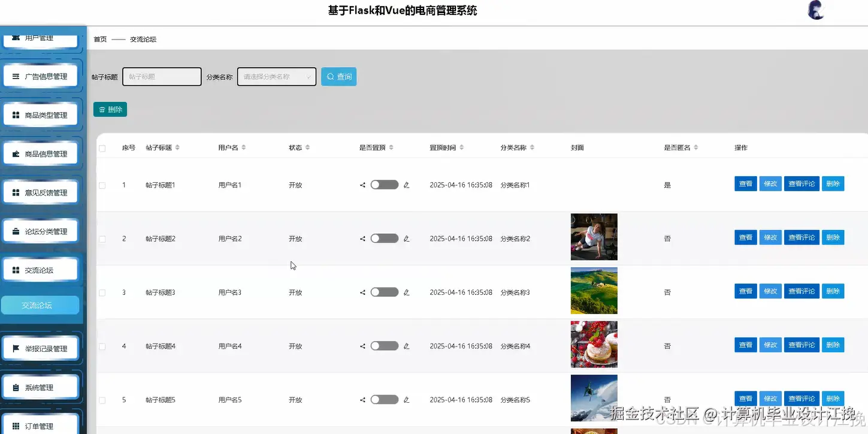Click sort arrows on 帖子标题 column
Screen dimensions: 868x434
point(177,147)
